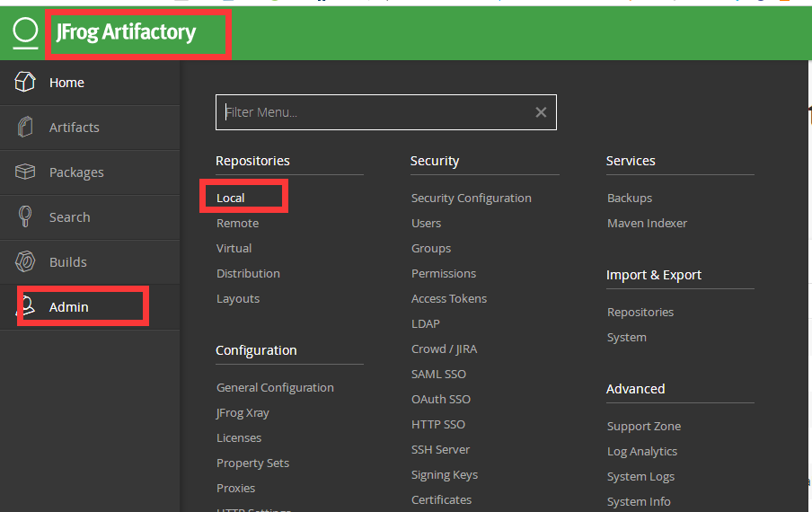This screenshot has height=512, width=812.
Task: Click the Builds nut icon
Action: (x=25, y=261)
